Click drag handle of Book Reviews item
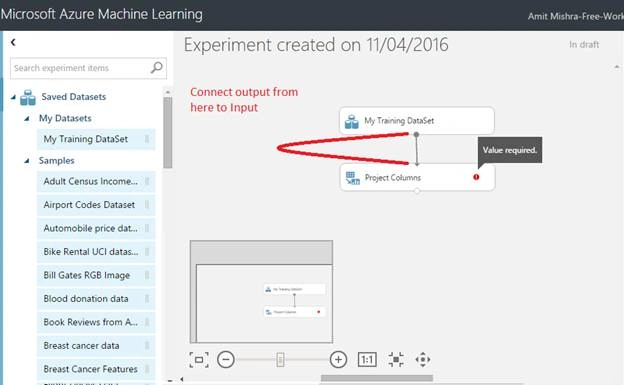 pyautogui.click(x=147, y=322)
